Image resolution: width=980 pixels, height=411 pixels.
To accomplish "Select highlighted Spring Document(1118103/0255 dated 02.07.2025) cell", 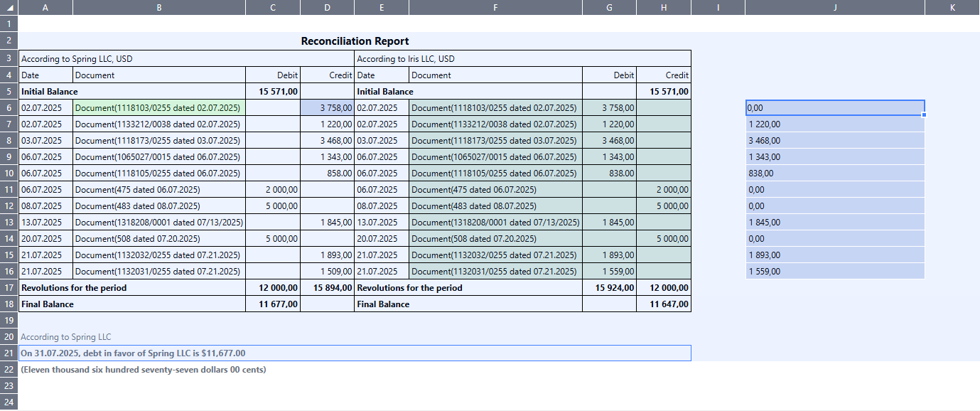I will tap(159, 107).
